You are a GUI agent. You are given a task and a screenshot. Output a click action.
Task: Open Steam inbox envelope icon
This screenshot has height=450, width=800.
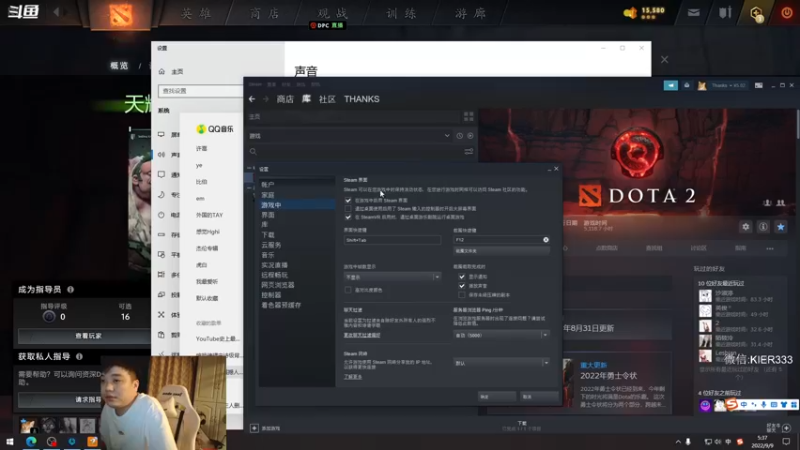(x=687, y=86)
